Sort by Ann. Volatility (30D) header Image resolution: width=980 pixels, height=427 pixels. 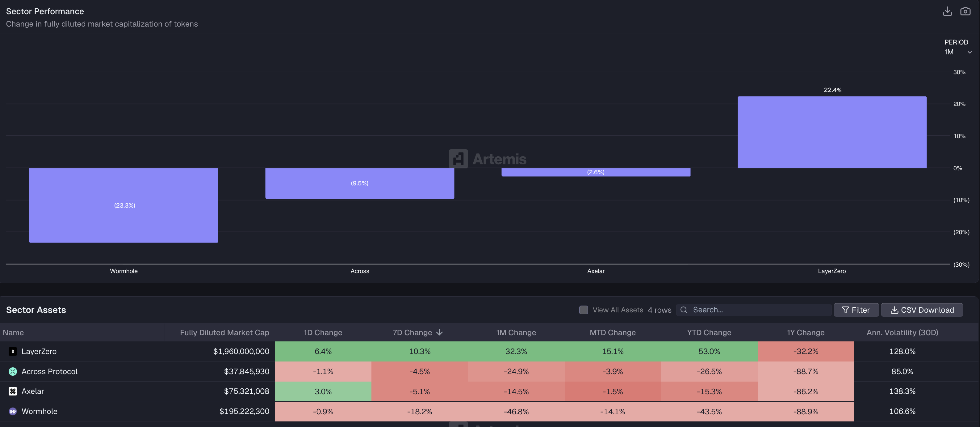coord(902,333)
